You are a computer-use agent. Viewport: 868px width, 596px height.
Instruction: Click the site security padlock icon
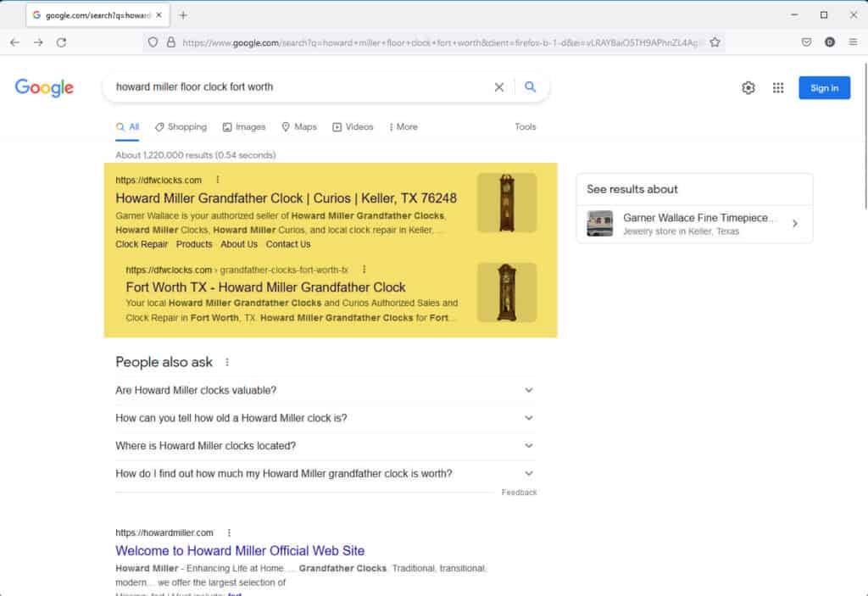coord(171,42)
